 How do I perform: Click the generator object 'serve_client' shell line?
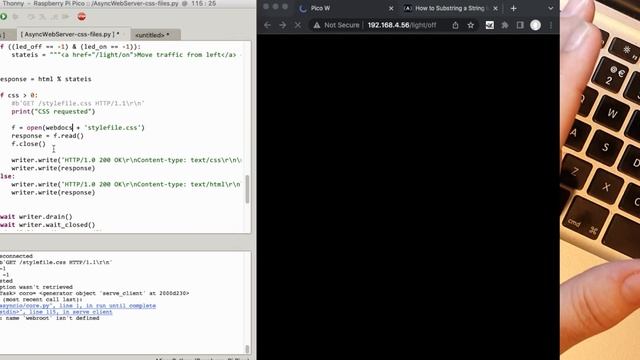(x=95, y=293)
